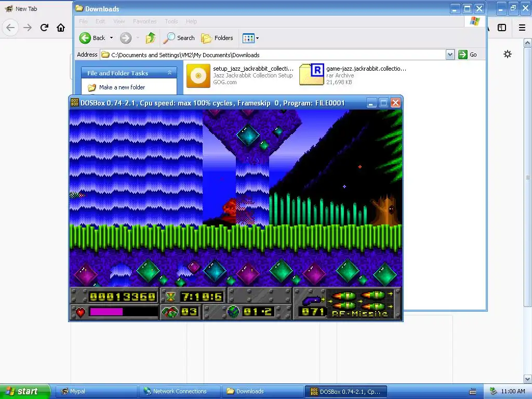532x399 pixels.
Task: Open Search in the Downloads window
Action: pos(179,38)
